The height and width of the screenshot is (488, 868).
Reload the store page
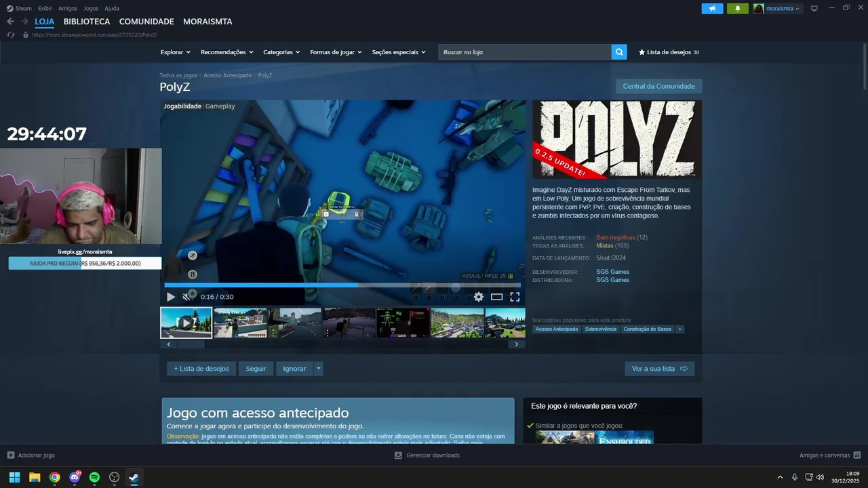pyautogui.click(x=11, y=35)
